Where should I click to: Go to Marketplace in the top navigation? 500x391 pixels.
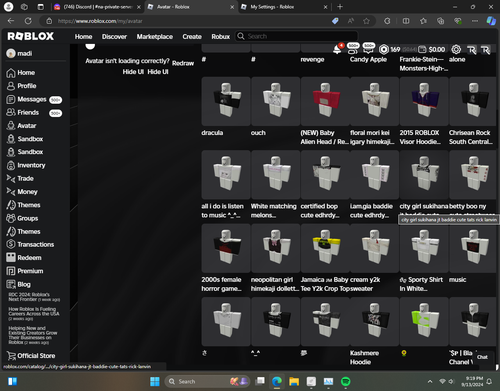[x=155, y=37]
